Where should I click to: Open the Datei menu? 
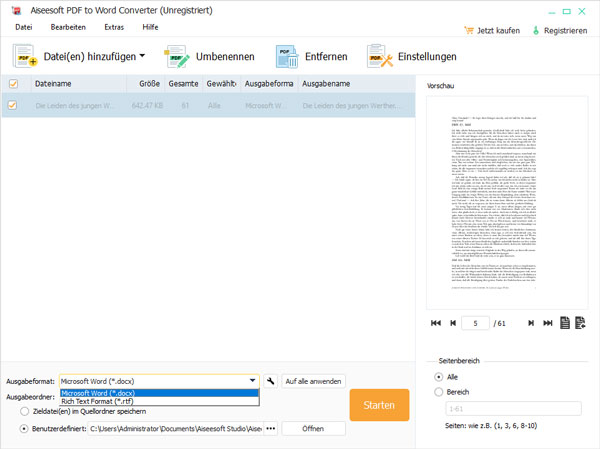pyautogui.click(x=24, y=27)
